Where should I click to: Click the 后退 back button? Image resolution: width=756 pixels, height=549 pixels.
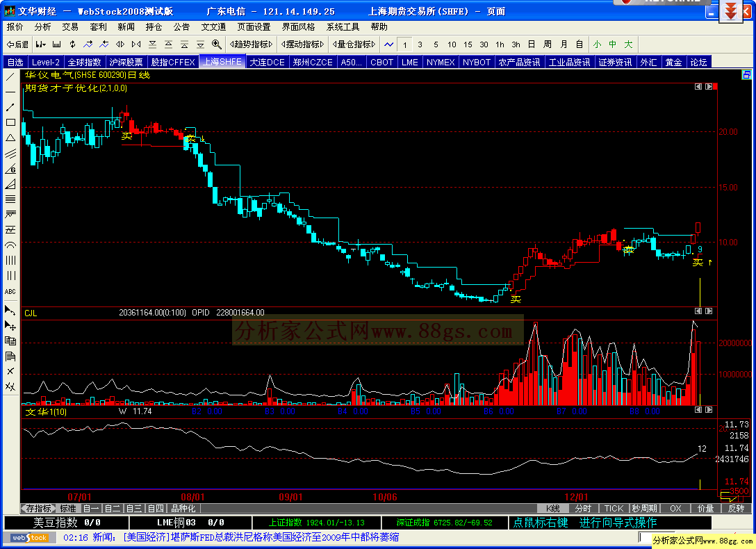[17, 44]
